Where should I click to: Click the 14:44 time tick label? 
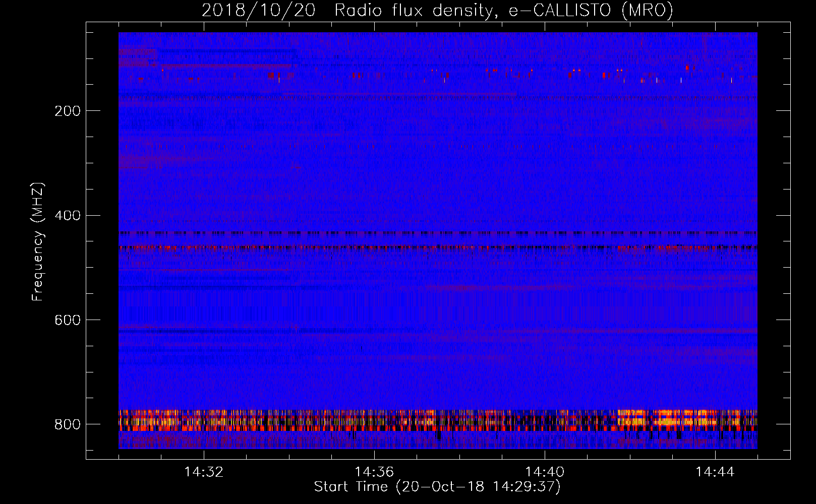715,472
